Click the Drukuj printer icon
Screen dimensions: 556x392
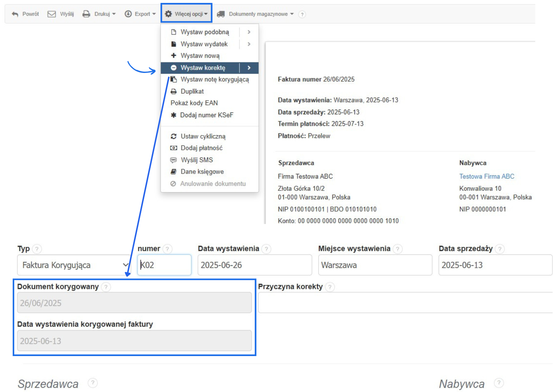[86, 14]
